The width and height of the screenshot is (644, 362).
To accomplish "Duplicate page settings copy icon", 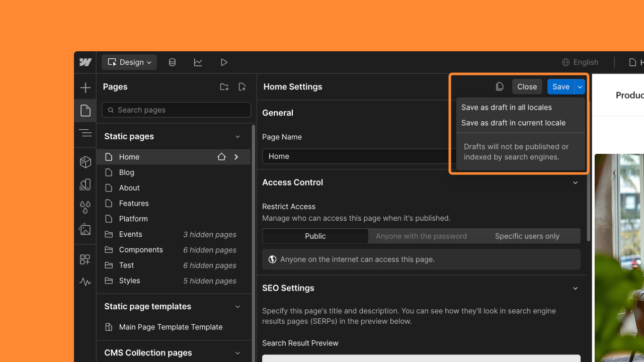I will (x=500, y=86).
